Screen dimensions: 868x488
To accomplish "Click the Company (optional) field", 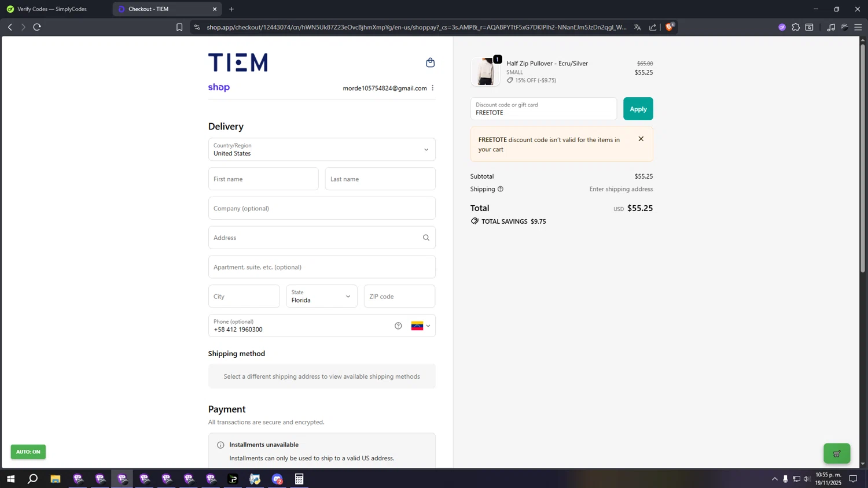I will (x=322, y=208).
